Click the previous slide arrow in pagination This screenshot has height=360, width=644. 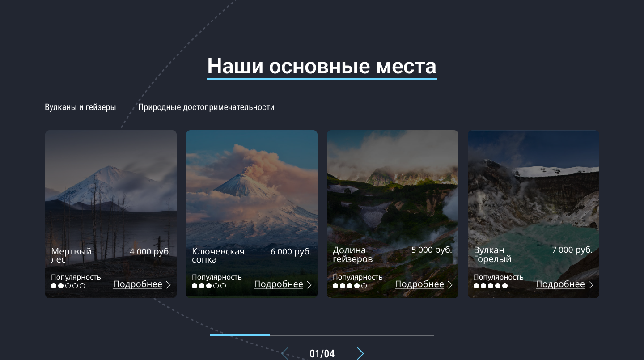click(284, 354)
